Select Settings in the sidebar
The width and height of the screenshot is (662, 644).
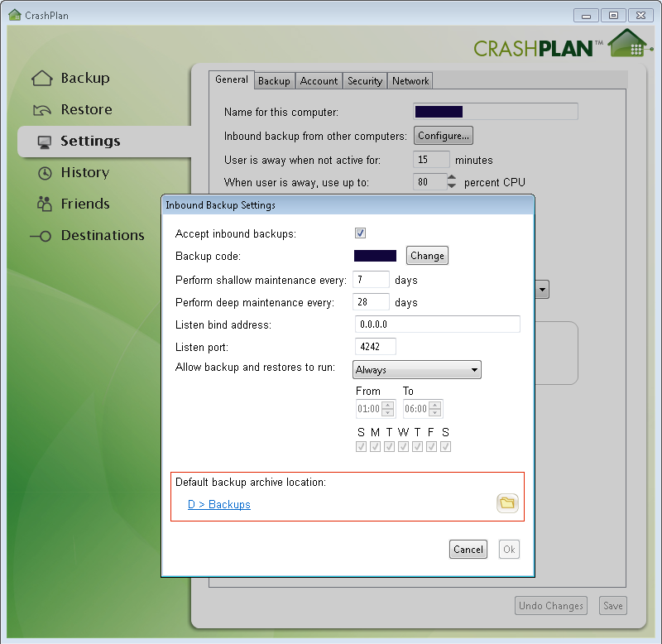(x=104, y=142)
